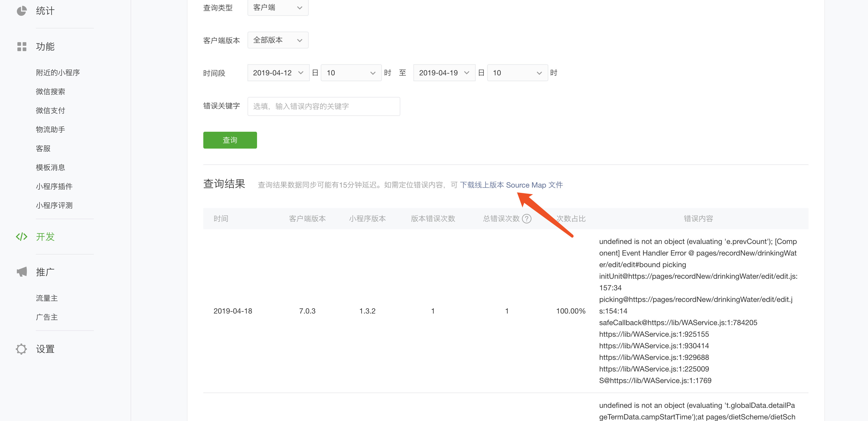Go to 客服 in the sidebar
The height and width of the screenshot is (421, 868).
coord(43,148)
